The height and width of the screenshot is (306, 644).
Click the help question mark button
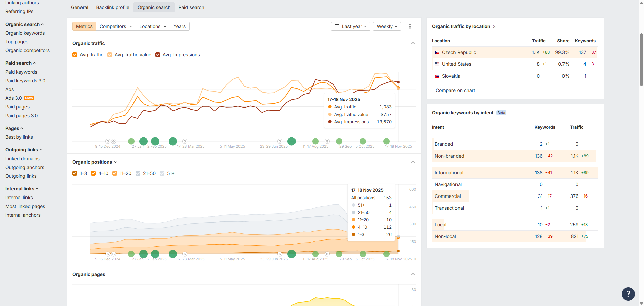[628, 294]
